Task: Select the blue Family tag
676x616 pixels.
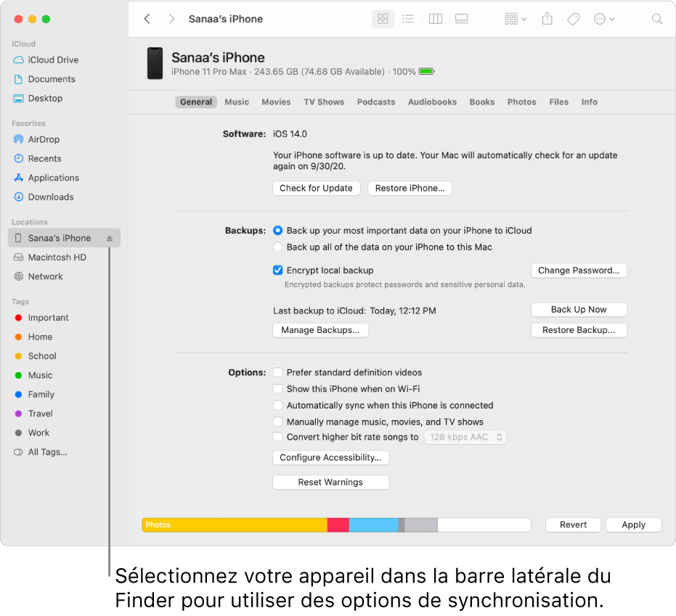Action: click(35, 395)
